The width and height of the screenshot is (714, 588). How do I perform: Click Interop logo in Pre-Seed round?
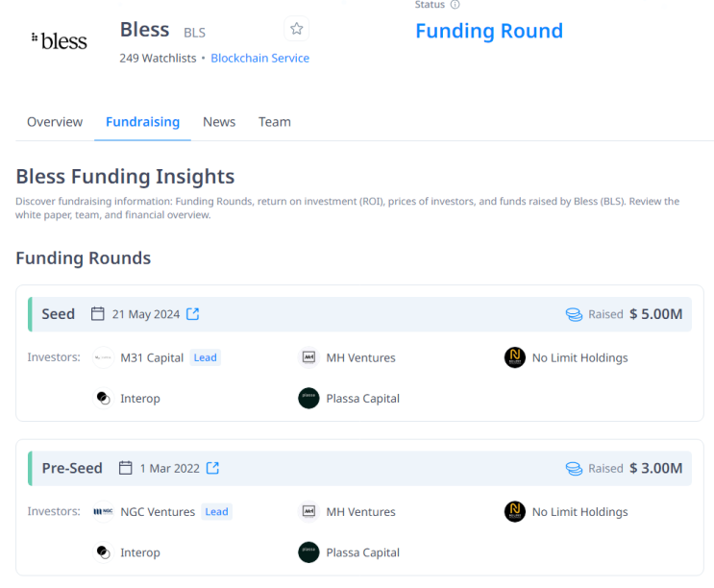click(104, 552)
